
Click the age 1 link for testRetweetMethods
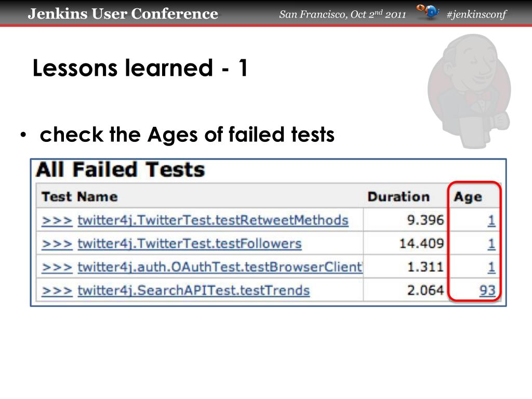491,220
